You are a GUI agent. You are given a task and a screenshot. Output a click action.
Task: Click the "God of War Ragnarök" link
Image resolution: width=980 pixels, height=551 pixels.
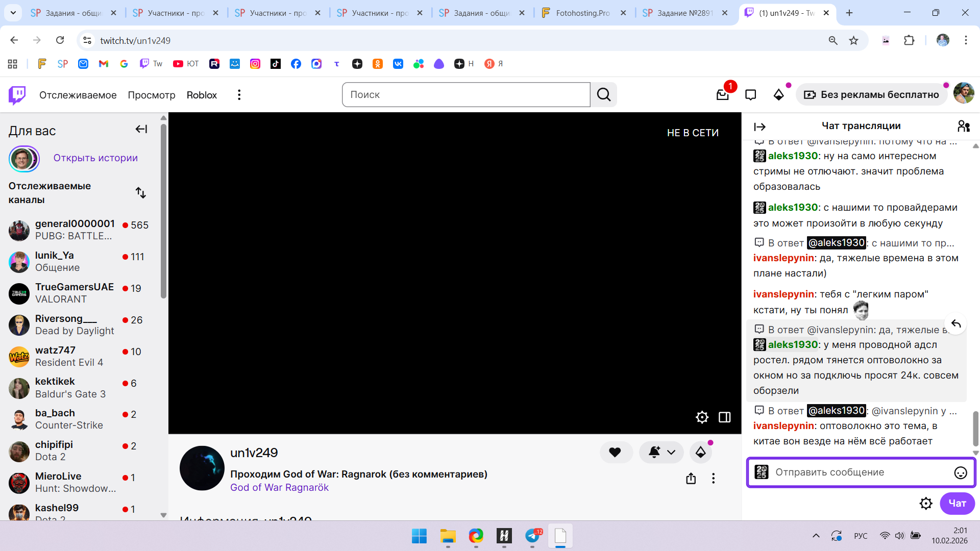pos(279,487)
